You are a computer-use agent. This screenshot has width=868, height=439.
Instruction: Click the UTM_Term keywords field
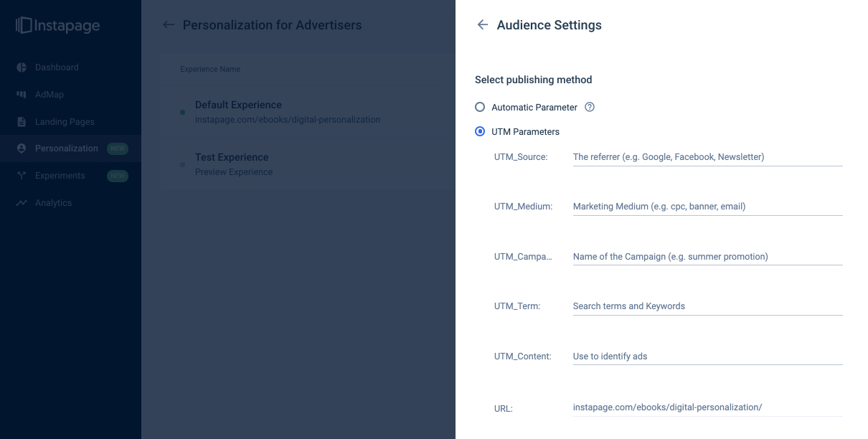point(707,306)
